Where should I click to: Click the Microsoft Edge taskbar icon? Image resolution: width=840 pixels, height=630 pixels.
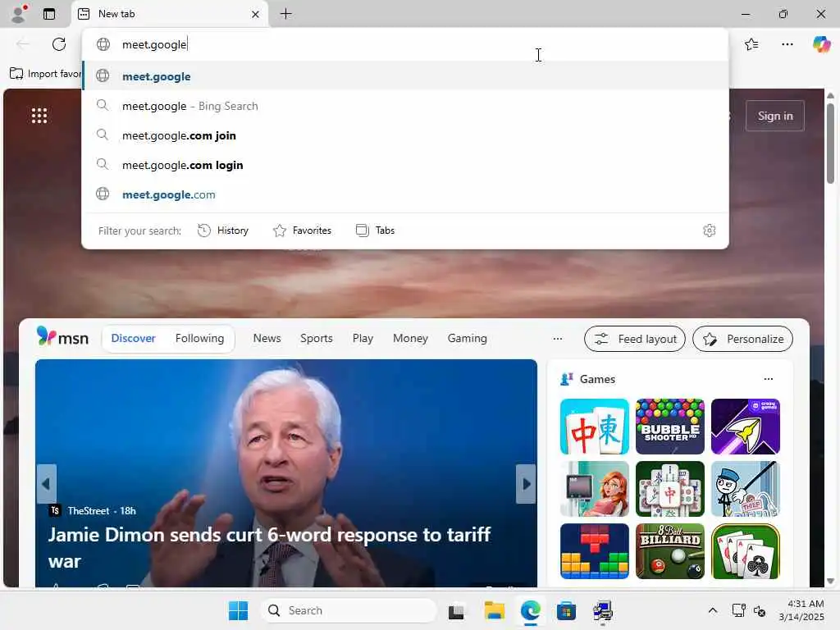click(531, 610)
